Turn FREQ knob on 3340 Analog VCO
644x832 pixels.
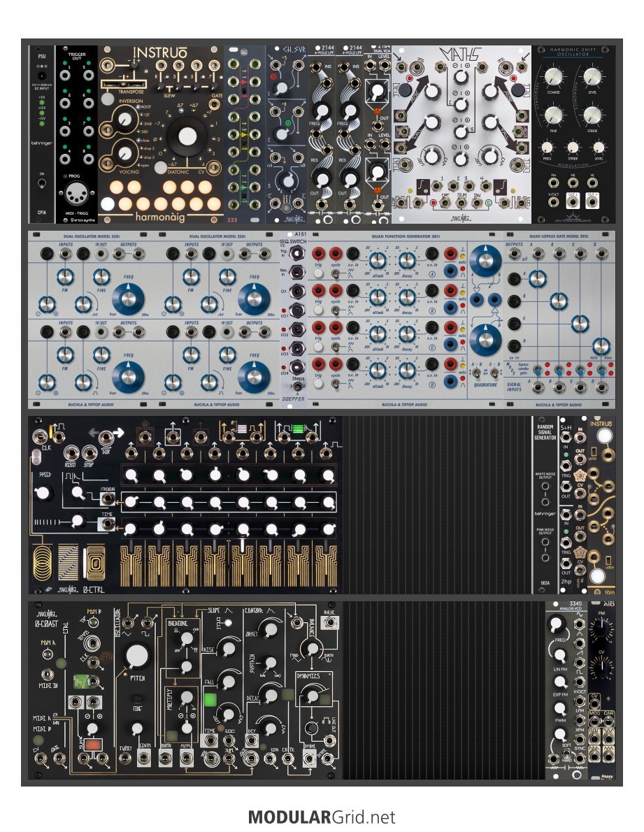click(x=555, y=624)
